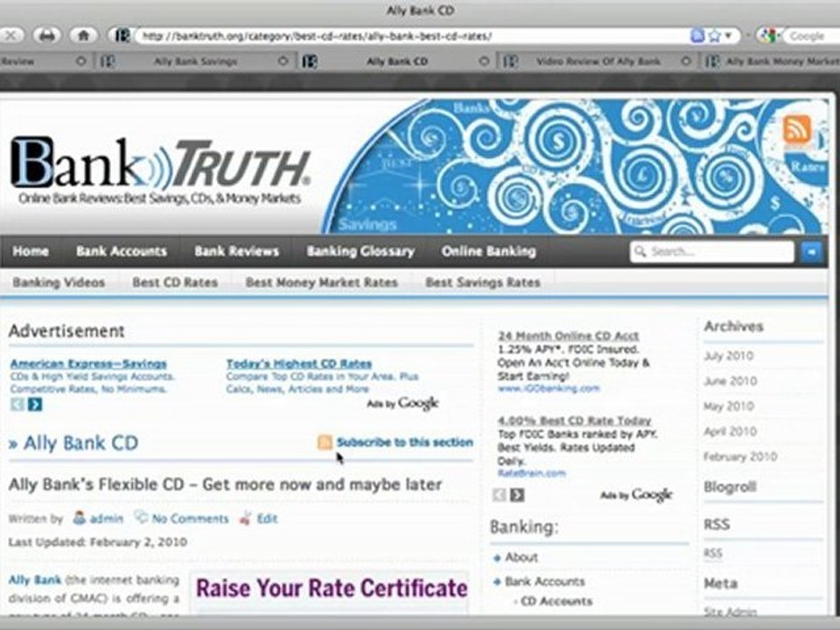Click the comment bubble icon beside No Comments
840x630 pixels.
point(141,517)
